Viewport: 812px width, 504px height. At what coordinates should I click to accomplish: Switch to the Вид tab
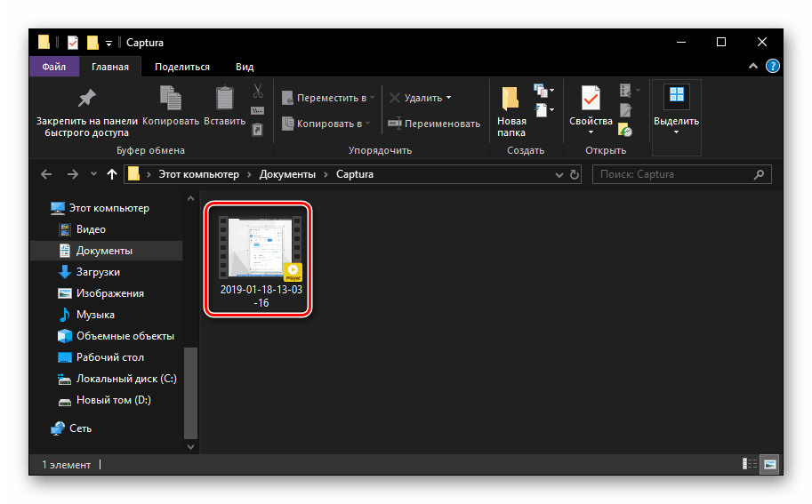coord(245,67)
